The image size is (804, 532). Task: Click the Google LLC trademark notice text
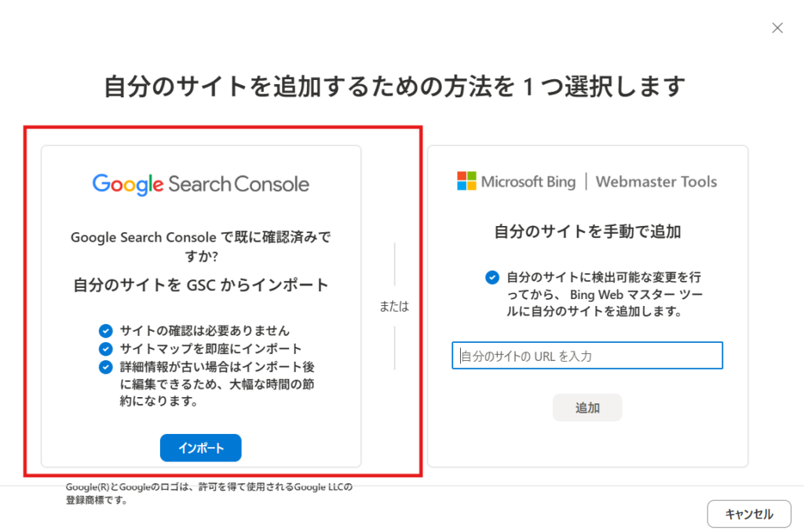(209, 494)
